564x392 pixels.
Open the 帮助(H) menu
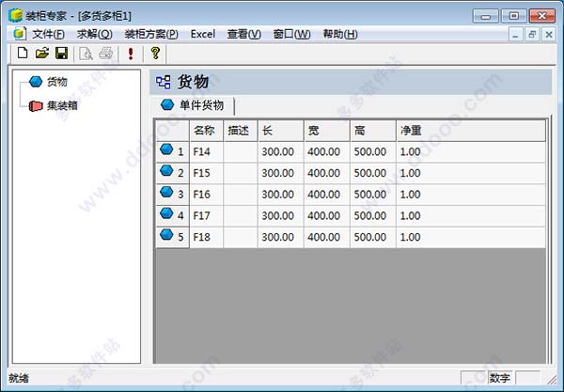click(x=340, y=34)
